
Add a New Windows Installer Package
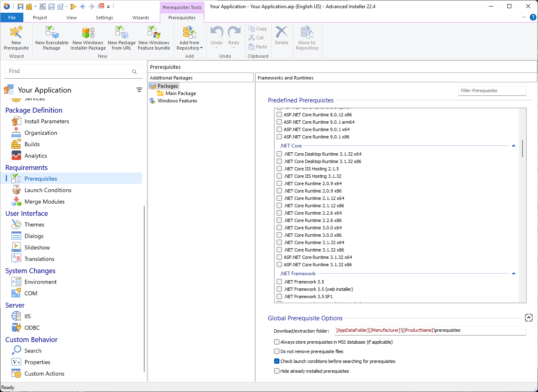pos(88,38)
